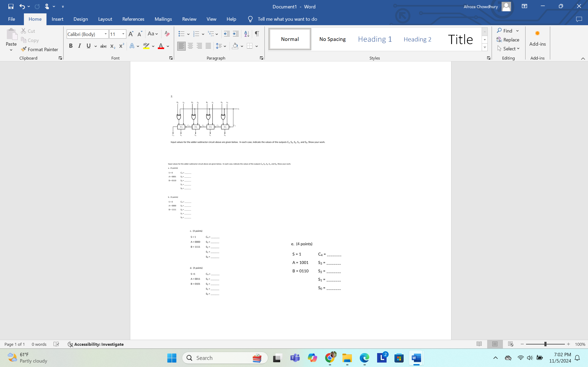Apply the Heading 1 style

click(x=375, y=39)
